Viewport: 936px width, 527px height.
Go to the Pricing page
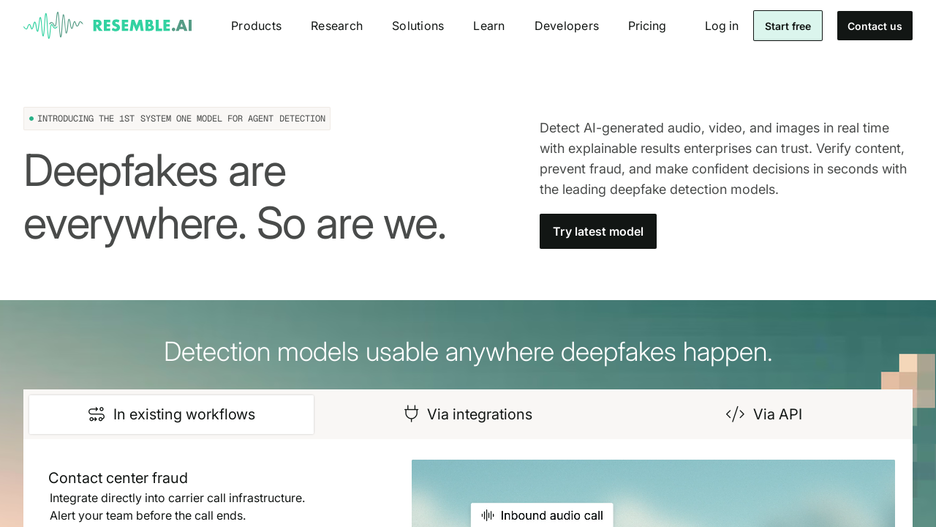click(x=647, y=26)
